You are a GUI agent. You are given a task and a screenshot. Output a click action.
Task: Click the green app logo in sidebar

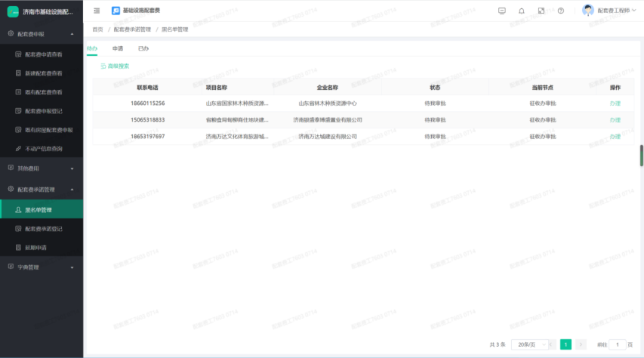pos(13,11)
